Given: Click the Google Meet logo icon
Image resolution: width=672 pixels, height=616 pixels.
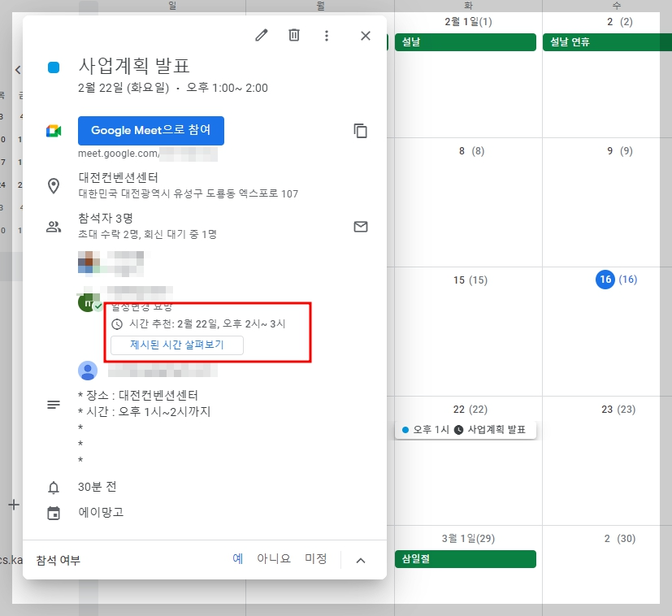Looking at the screenshot, I should click(53, 130).
